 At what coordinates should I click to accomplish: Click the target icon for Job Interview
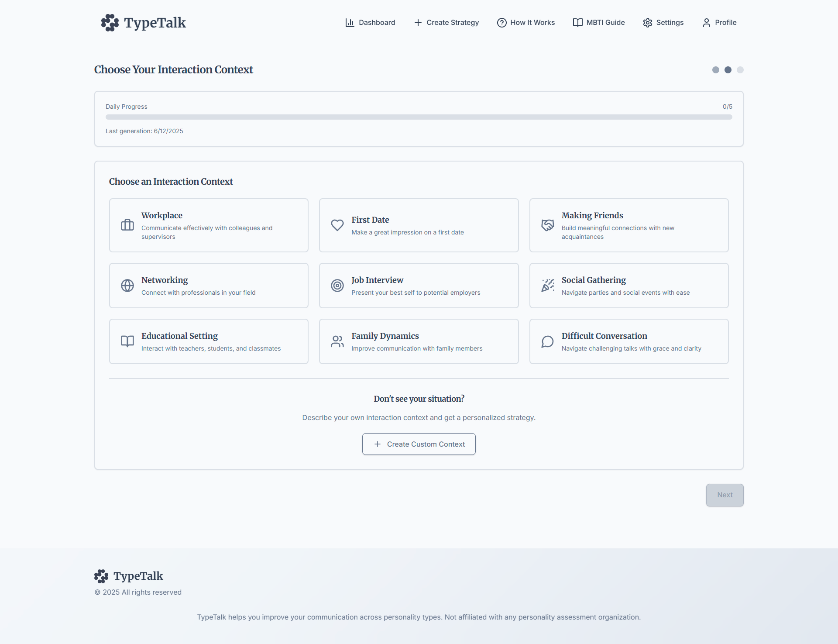click(x=337, y=286)
